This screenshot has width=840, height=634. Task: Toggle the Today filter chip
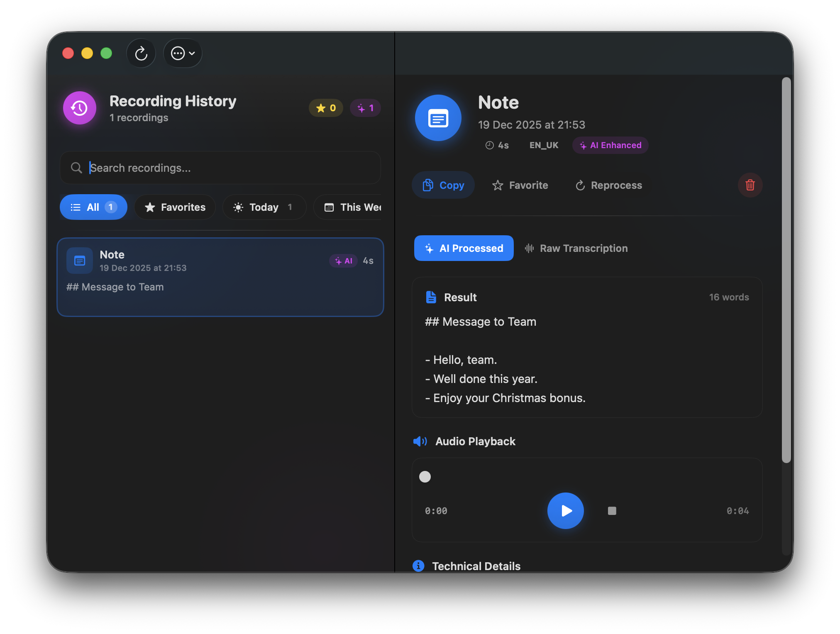click(264, 207)
